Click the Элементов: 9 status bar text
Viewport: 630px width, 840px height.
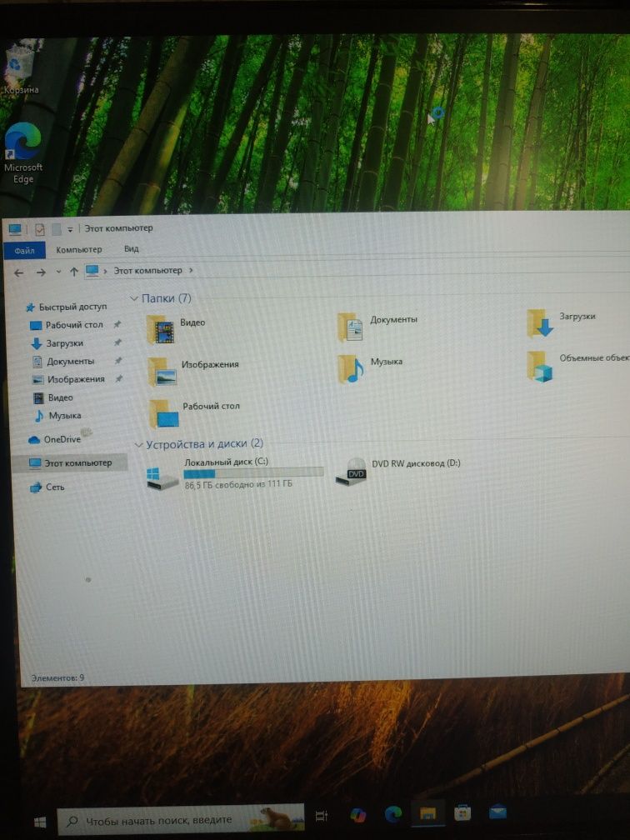point(57,677)
